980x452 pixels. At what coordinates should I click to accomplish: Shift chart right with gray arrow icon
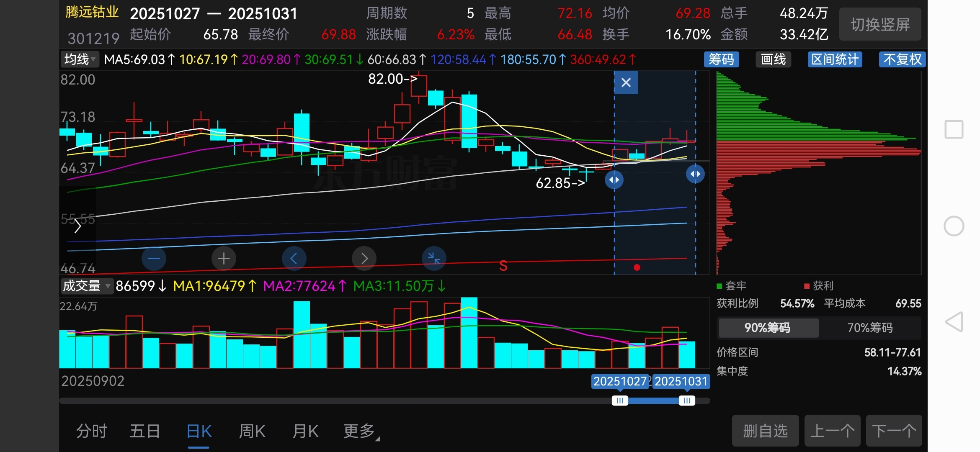[364, 258]
